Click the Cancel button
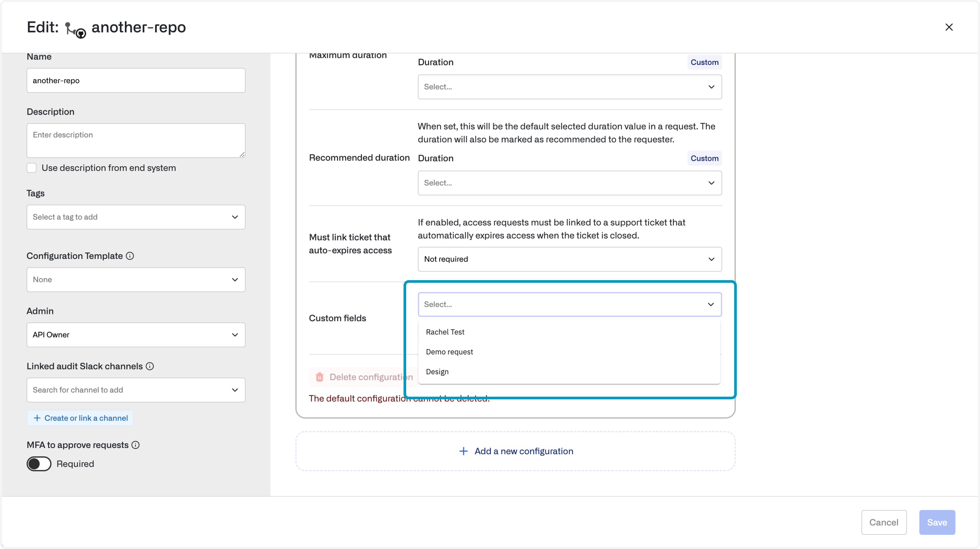Screen dimensions: 980x549 (x=884, y=523)
